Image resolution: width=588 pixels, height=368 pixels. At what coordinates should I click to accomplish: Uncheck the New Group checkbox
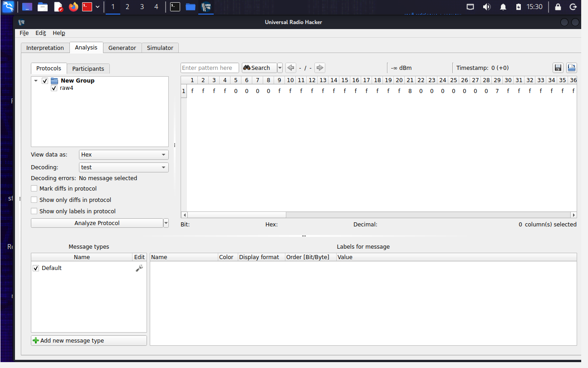pos(45,81)
